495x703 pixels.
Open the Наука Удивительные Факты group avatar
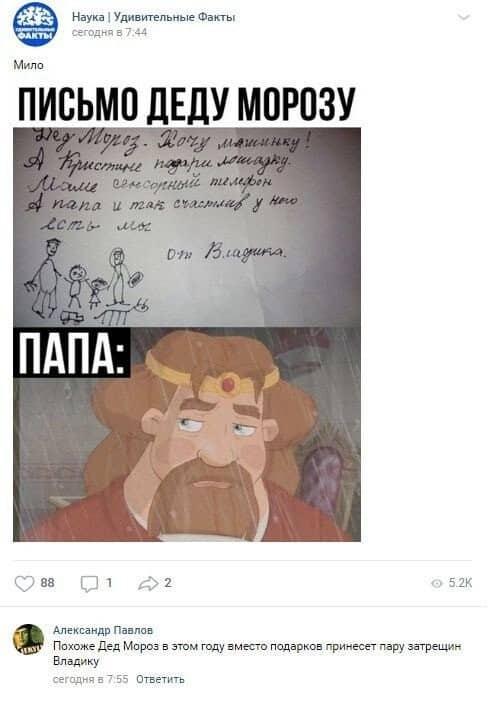click(x=35, y=24)
